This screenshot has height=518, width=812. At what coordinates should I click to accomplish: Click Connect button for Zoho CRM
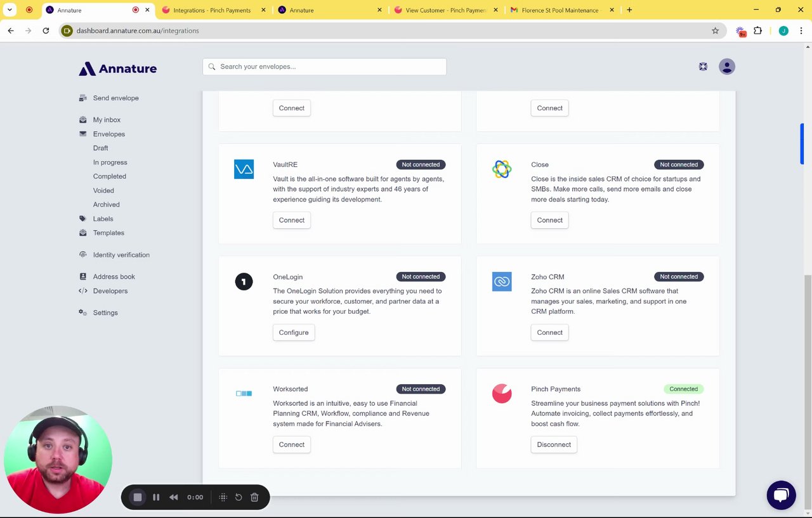[x=550, y=332]
